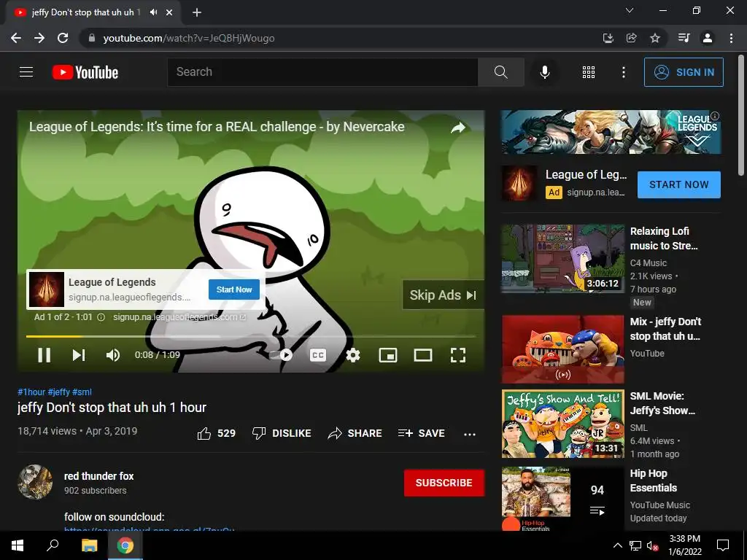Switch to miniplayer mode
Viewport: 747px width, 560px height.
click(x=388, y=355)
